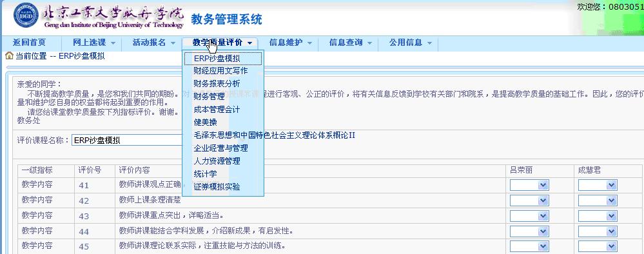The image size is (644, 254).
Task: Click evaluation number 45 cell
Action: pyautogui.click(x=84, y=247)
